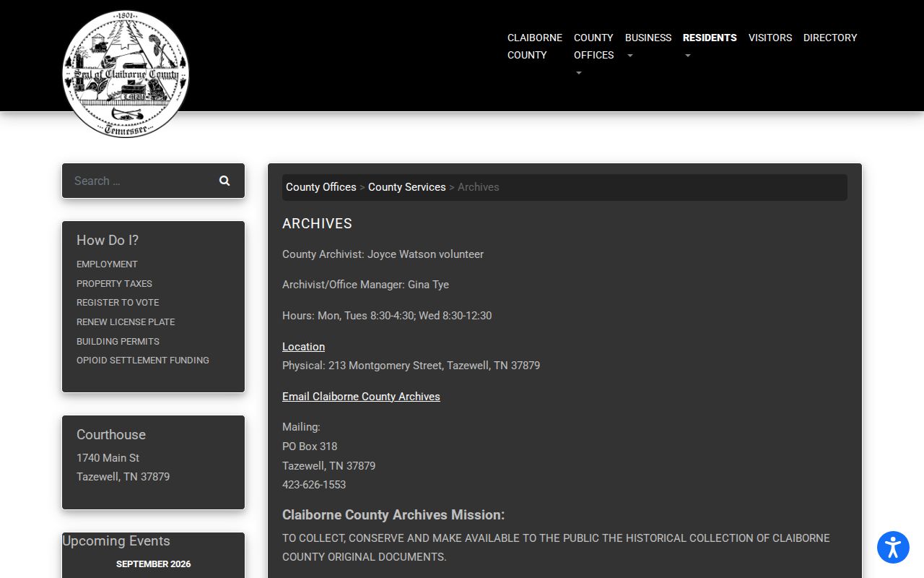Screen dimensions: 924x578
Task: Expand the Business dropdown arrow
Action: [x=629, y=56]
